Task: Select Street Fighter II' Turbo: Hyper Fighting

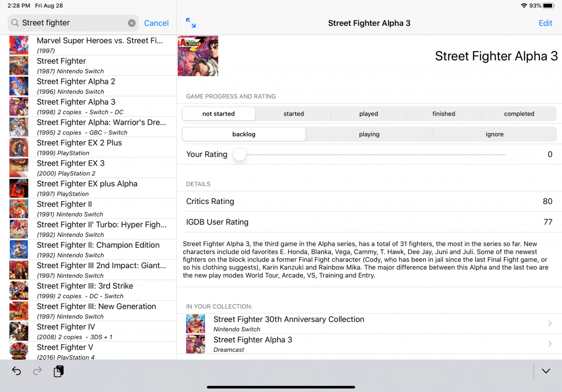Action: click(x=88, y=229)
